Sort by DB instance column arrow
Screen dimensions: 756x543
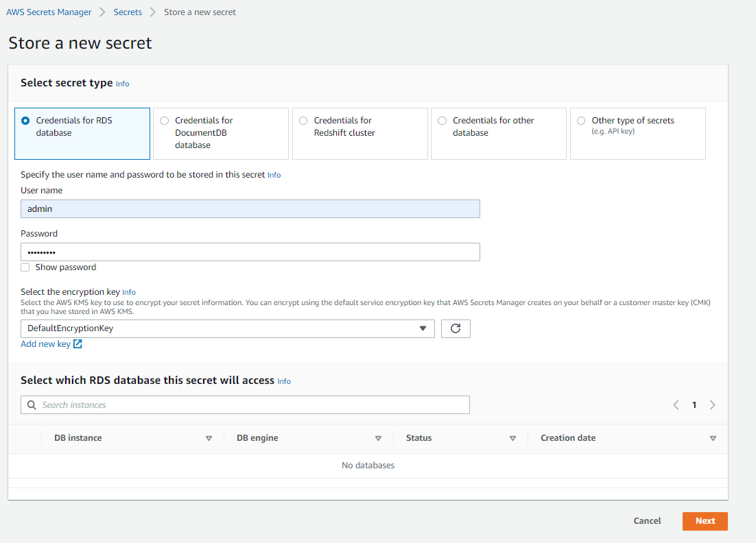click(209, 438)
